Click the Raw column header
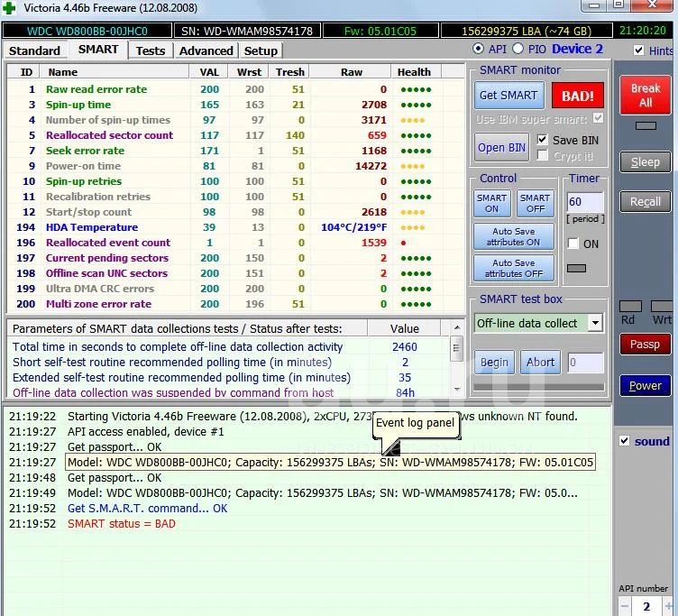This screenshot has width=678, height=616. click(x=351, y=72)
